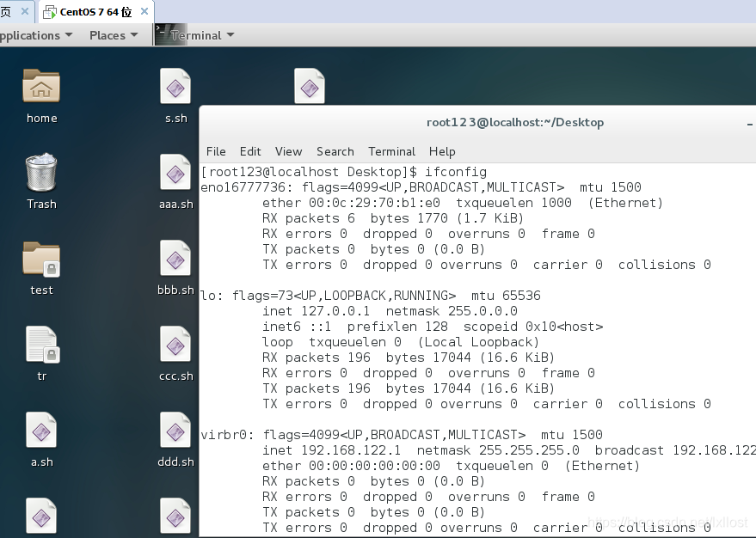Click the inet6 ::1 prefixlen line

pyautogui.click(x=433, y=327)
